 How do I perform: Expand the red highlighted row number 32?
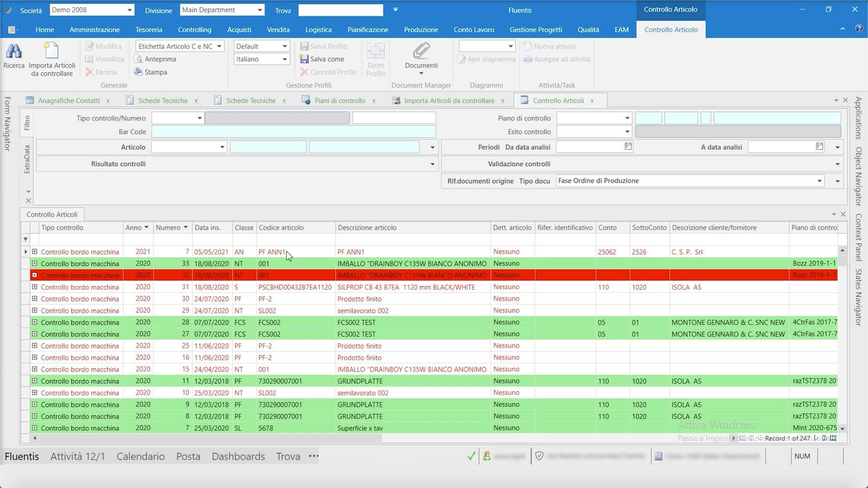(x=34, y=275)
